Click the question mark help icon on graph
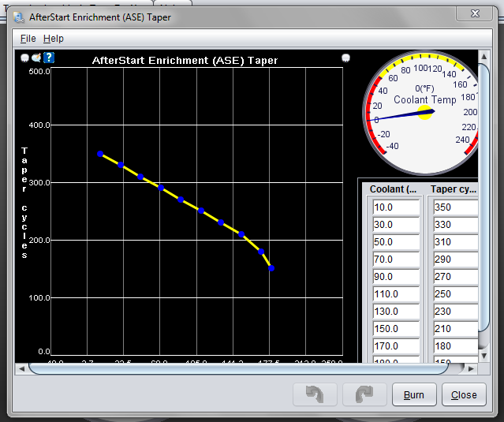The width and height of the screenshot is (504, 422). tap(49, 58)
